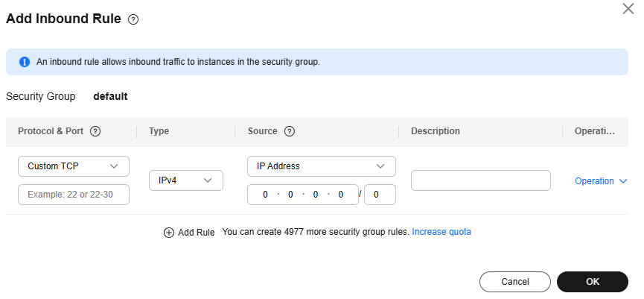
Task: Click the inbound rule info banner text
Action: point(178,62)
